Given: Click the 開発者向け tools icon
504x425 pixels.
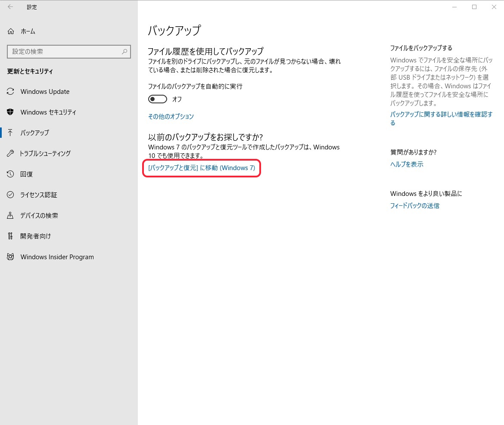Looking at the screenshot, I should click(11, 236).
